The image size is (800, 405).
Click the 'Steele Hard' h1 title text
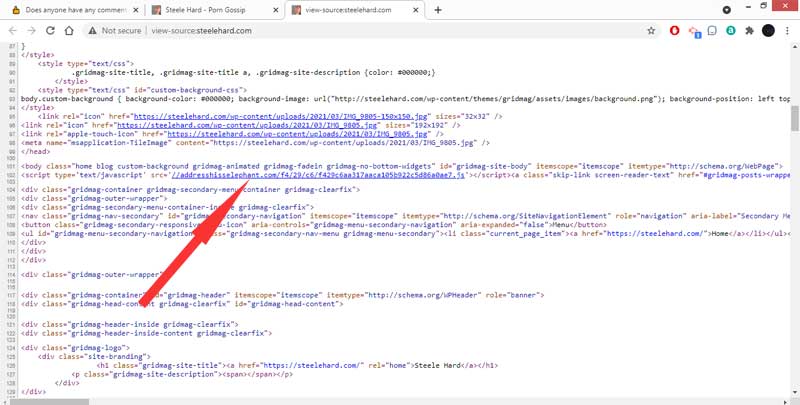(x=438, y=365)
